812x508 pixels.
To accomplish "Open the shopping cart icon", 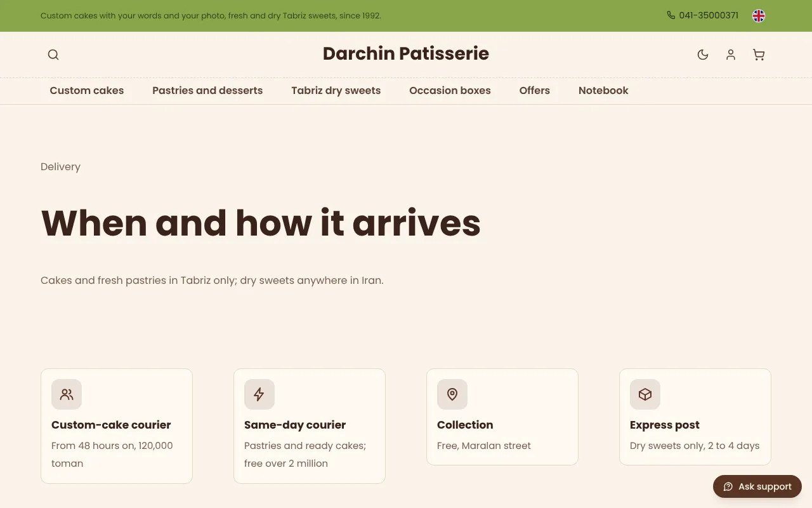I will pos(759,55).
